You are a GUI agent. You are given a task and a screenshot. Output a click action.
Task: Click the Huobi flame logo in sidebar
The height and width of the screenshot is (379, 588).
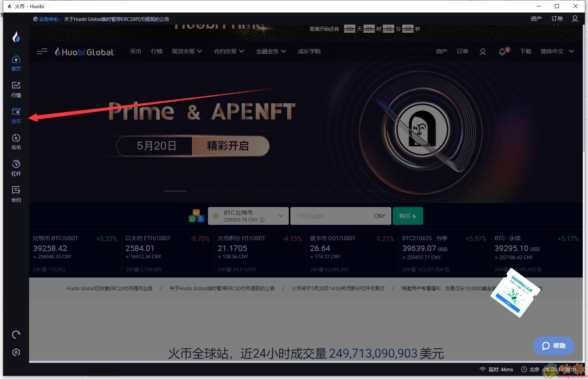(16, 37)
